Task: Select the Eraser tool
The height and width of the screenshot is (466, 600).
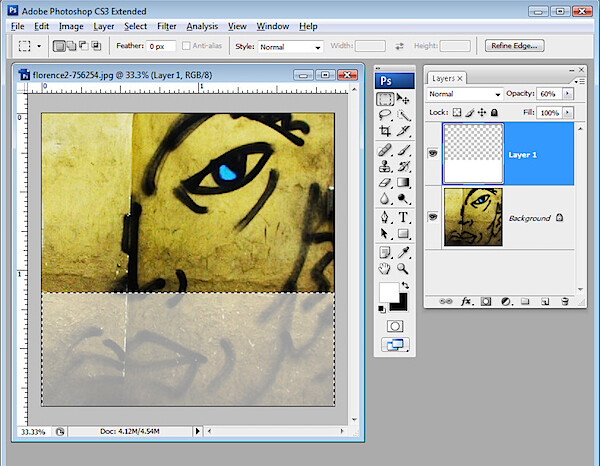Action: point(385,182)
